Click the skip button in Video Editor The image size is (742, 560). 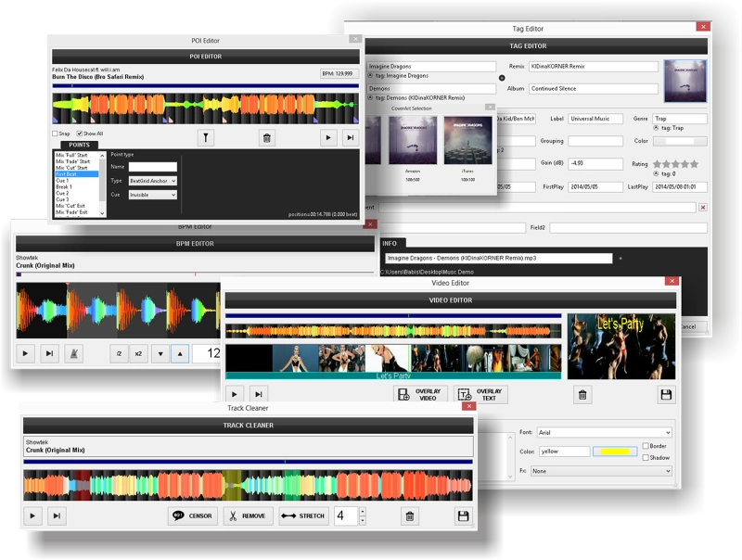[259, 394]
